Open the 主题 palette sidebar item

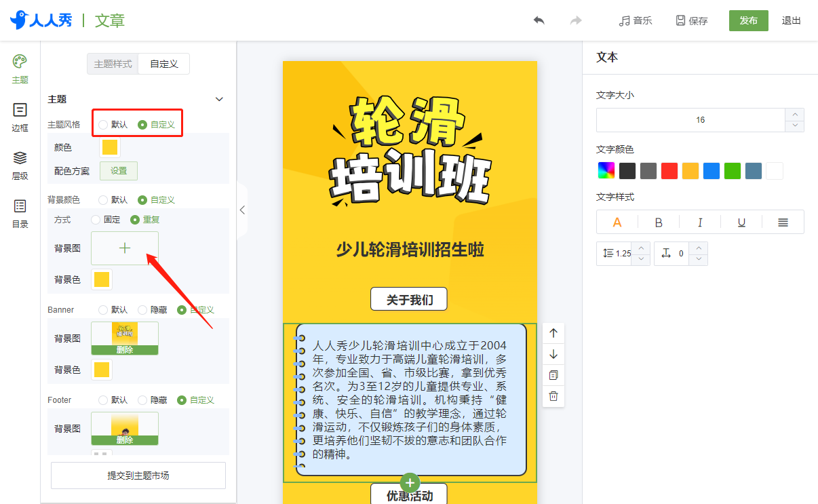tap(20, 69)
